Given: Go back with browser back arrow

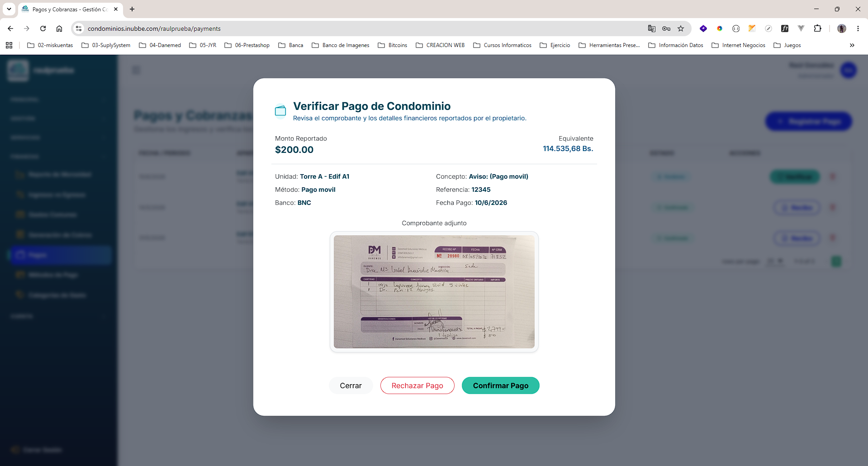Looking at the screenshot, I should (x=10, y=29).
